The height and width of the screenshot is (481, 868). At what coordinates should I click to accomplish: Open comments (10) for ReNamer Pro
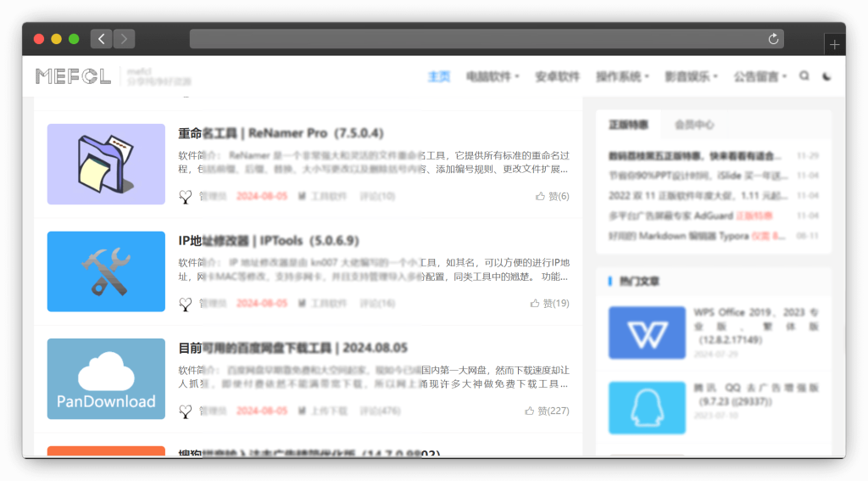[x=377, y=196]
